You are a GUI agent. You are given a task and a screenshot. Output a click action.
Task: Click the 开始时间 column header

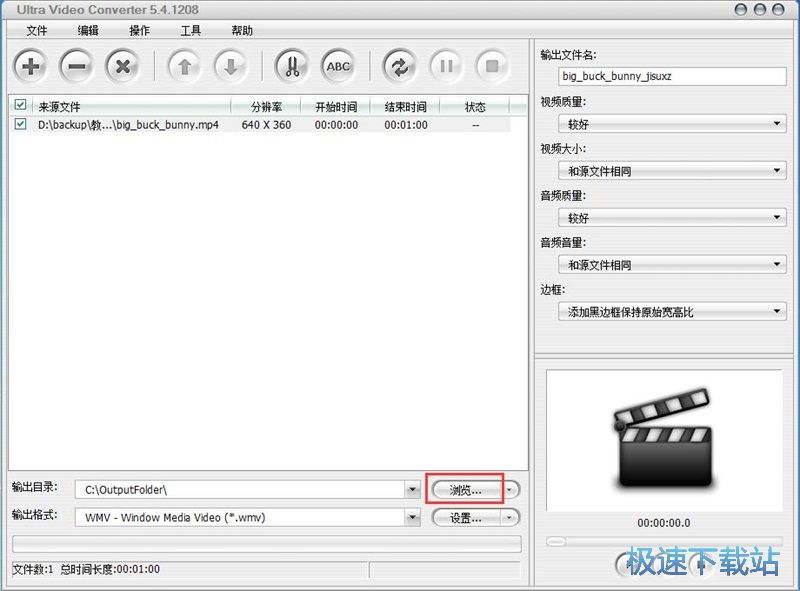(336, 107)
